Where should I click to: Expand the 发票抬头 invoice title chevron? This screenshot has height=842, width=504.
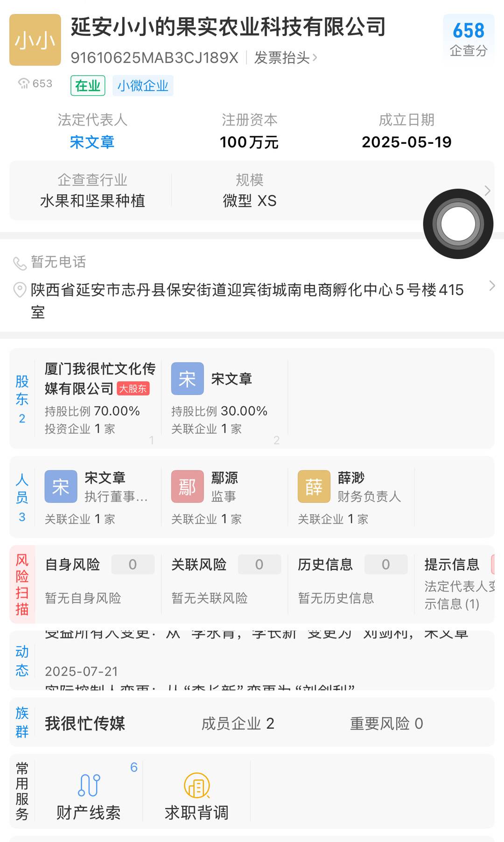coord(315,58)
